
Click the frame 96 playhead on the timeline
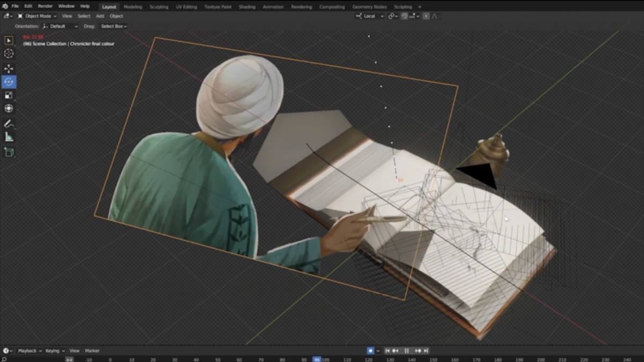(317, 359)
